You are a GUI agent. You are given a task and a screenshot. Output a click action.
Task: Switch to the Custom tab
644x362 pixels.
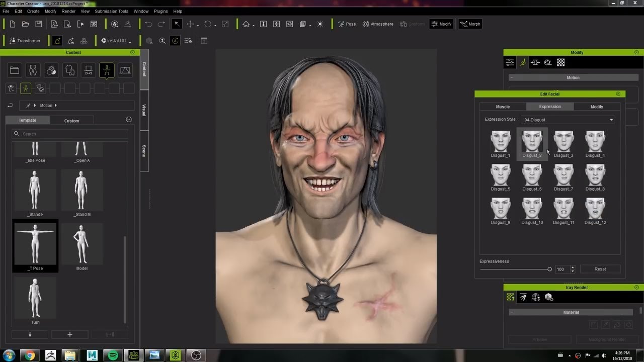[71, 120]
